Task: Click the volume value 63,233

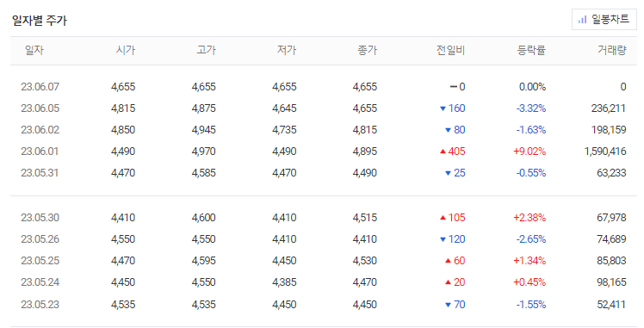Action: [x=611, y=173]
